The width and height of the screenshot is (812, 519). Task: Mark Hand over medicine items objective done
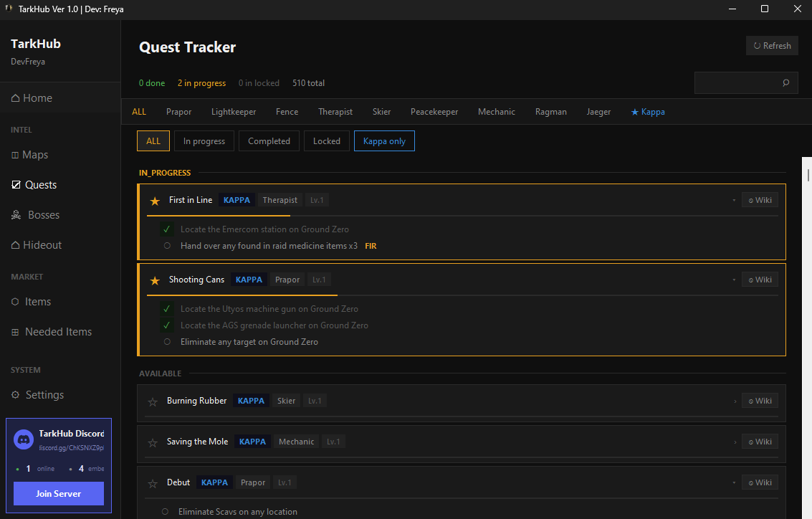point(167,245)
